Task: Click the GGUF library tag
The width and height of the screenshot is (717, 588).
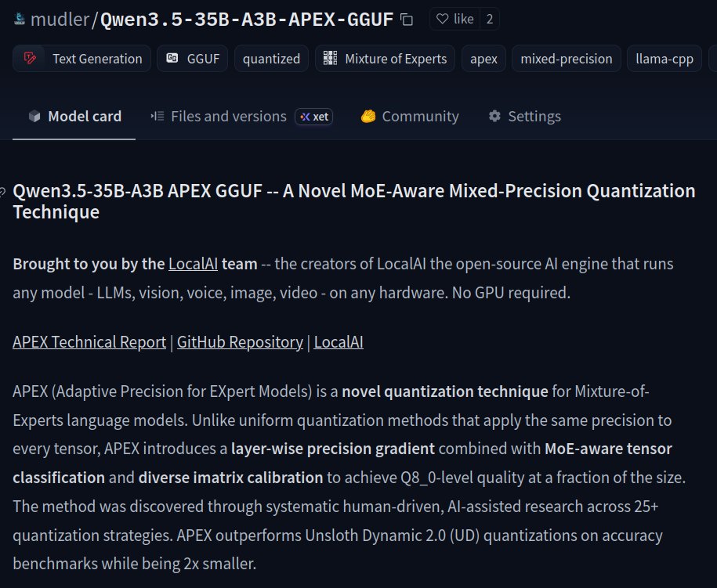Action: (193, 59)
